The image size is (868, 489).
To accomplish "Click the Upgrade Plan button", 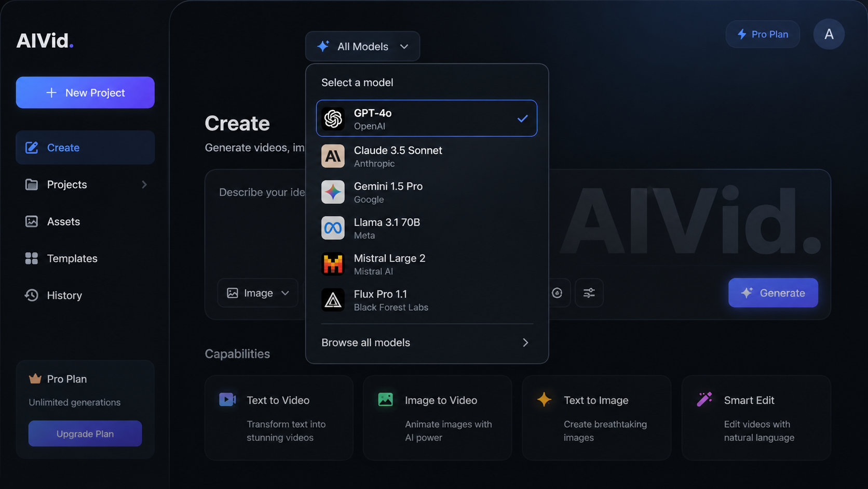I will tap(85, 433).
